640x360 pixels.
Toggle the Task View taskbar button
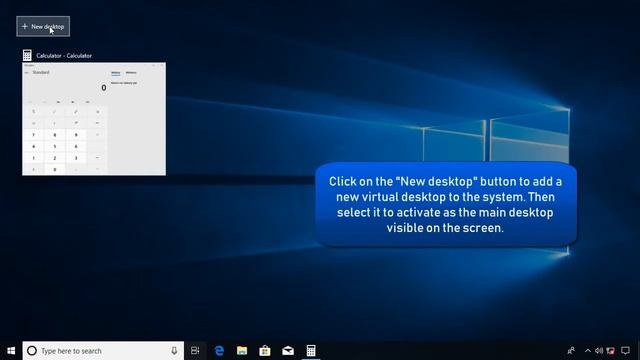195,351
